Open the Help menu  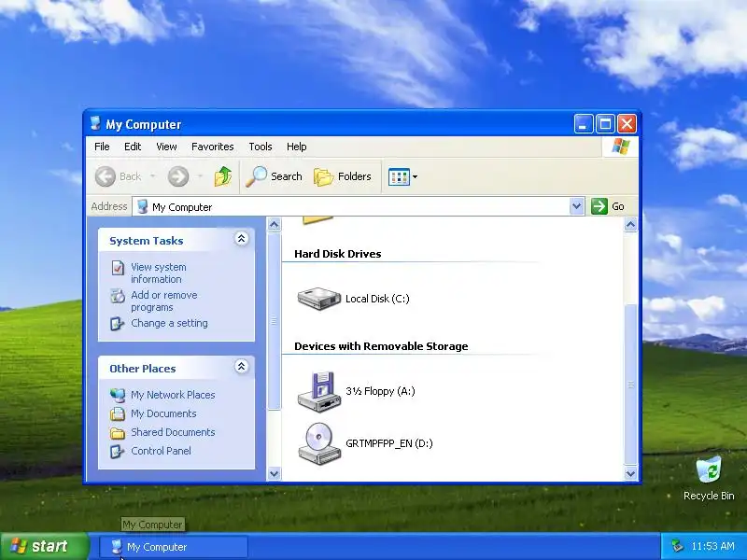coord(296,147)
